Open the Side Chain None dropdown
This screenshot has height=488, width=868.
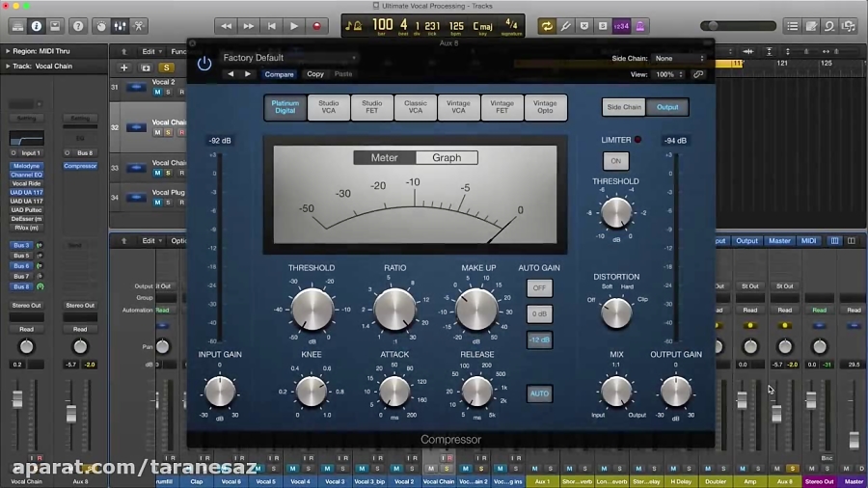679,58
